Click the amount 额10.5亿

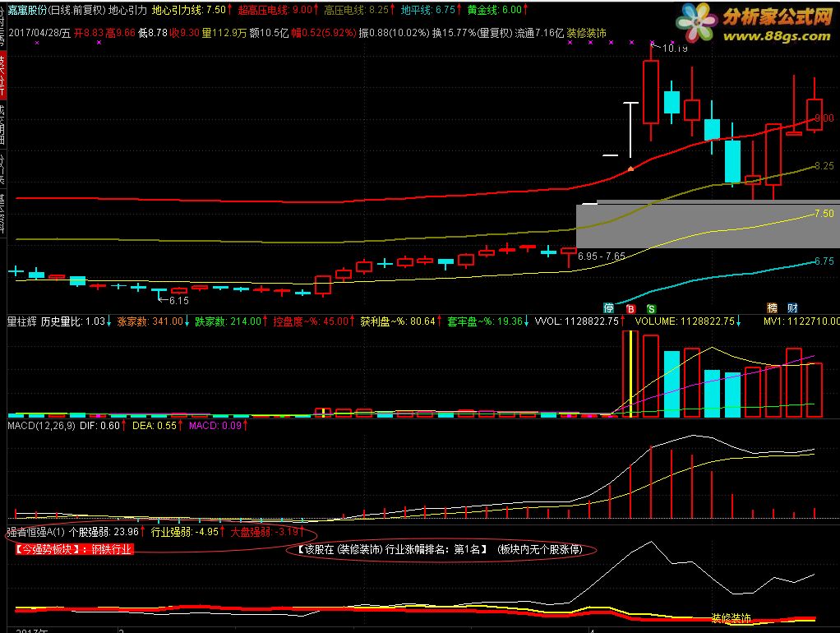(269, 33)
